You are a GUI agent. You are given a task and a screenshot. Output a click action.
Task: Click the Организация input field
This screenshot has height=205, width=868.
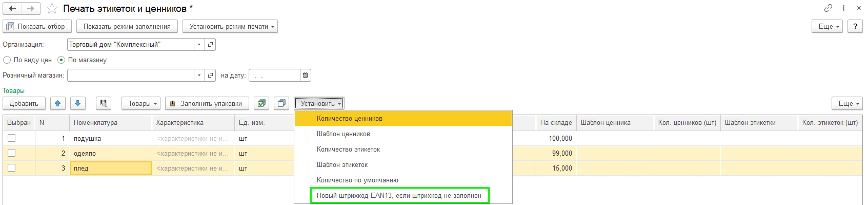[131, 45]
